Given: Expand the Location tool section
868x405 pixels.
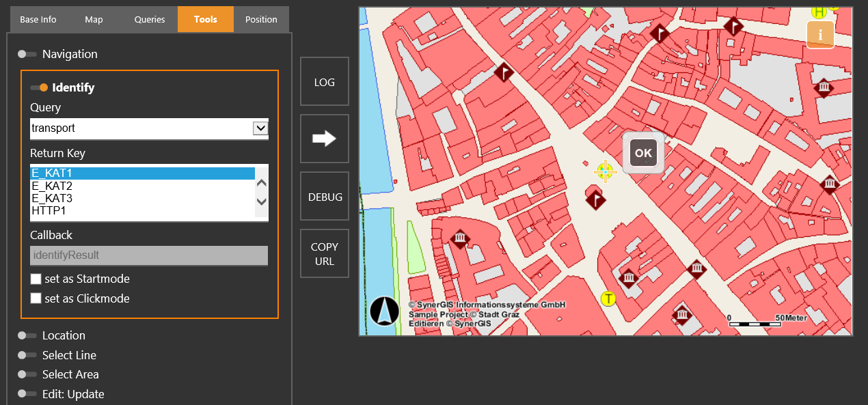Looking at the screenshot, I should click(x=26, y=335).
